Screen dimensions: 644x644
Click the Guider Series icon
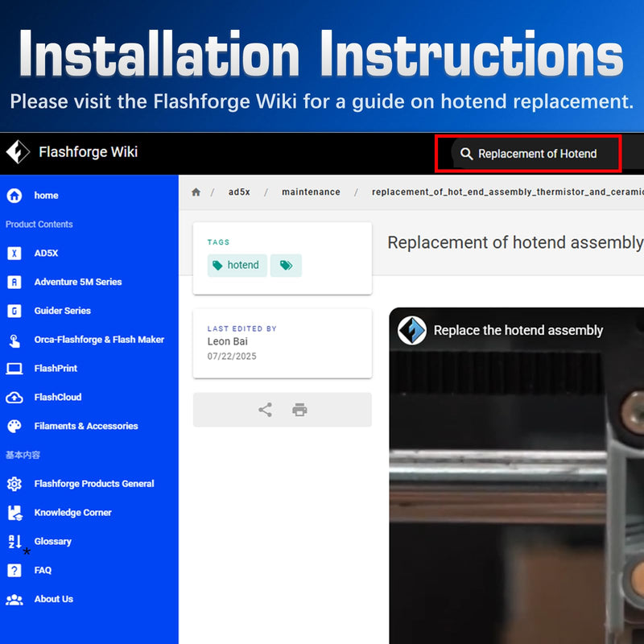[x=14, y=311]
